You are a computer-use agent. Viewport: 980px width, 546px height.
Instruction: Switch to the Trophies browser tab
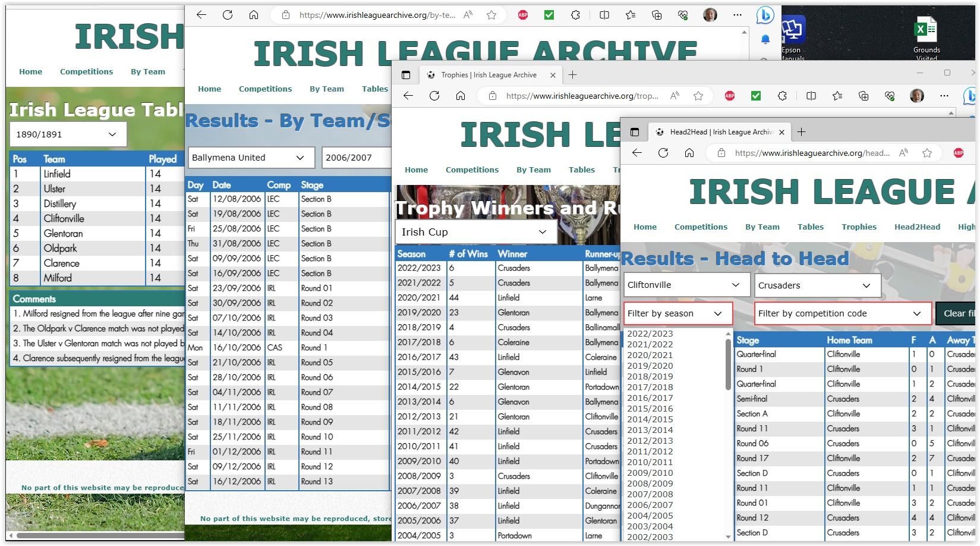tap(487, 75)
